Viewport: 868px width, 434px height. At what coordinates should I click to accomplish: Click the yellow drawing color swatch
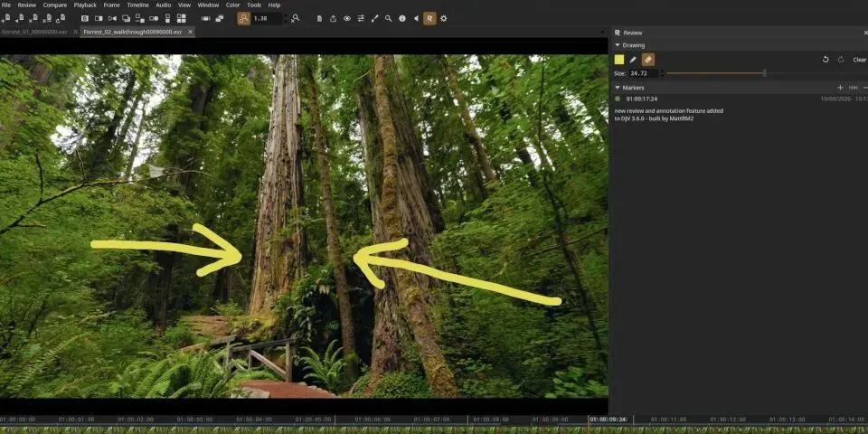pos(619,60)
